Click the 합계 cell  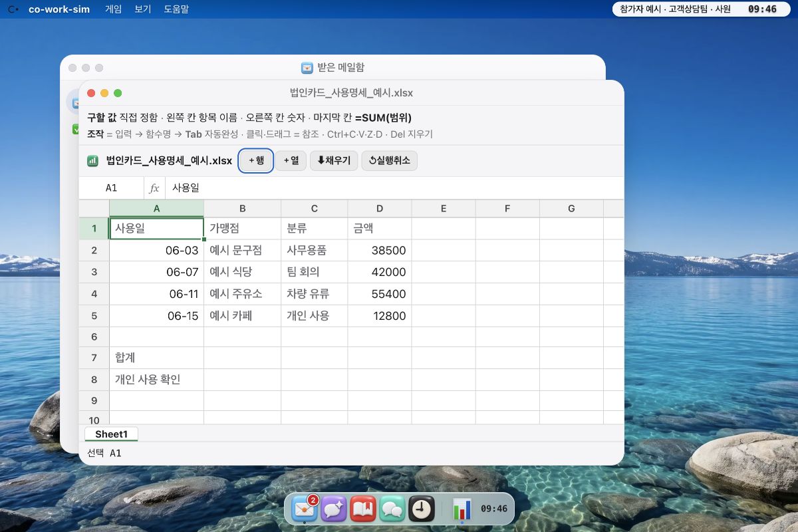click(x=156, y=358)
